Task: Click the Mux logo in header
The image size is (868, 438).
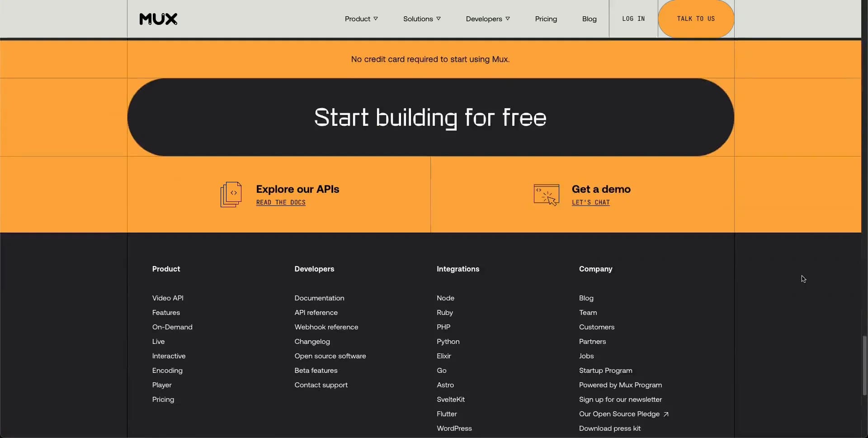Action: [158, 19]
